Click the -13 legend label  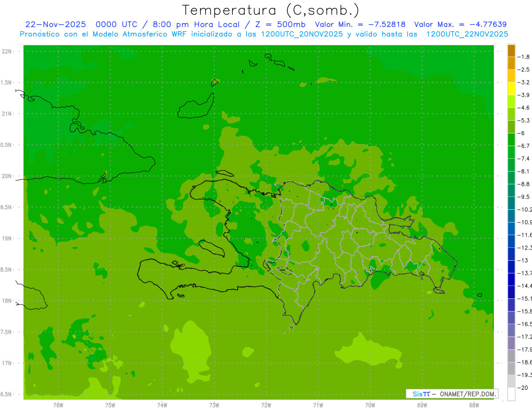[522, 260]
